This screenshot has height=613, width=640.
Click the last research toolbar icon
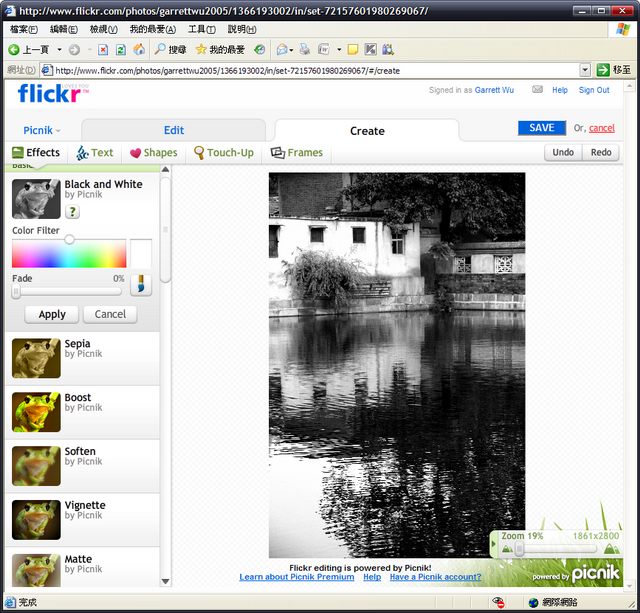pos(388,50)
